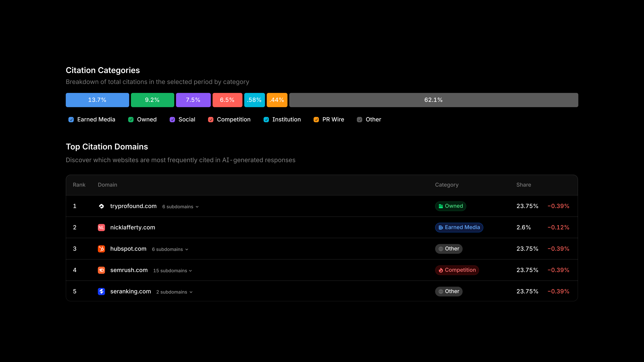This screenshot has width=644, height=362.
Task: Toggle the Social category checkbox
Action: pos(172,120)
